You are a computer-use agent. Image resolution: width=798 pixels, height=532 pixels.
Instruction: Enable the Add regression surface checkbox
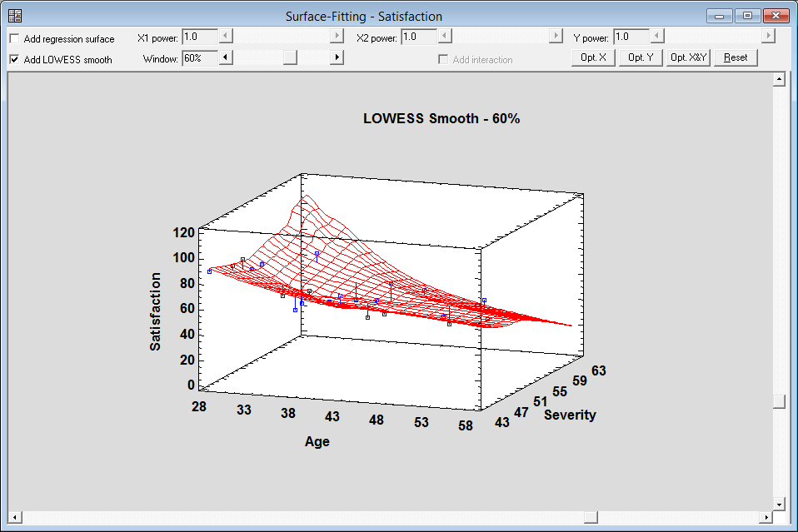[14, 39]
